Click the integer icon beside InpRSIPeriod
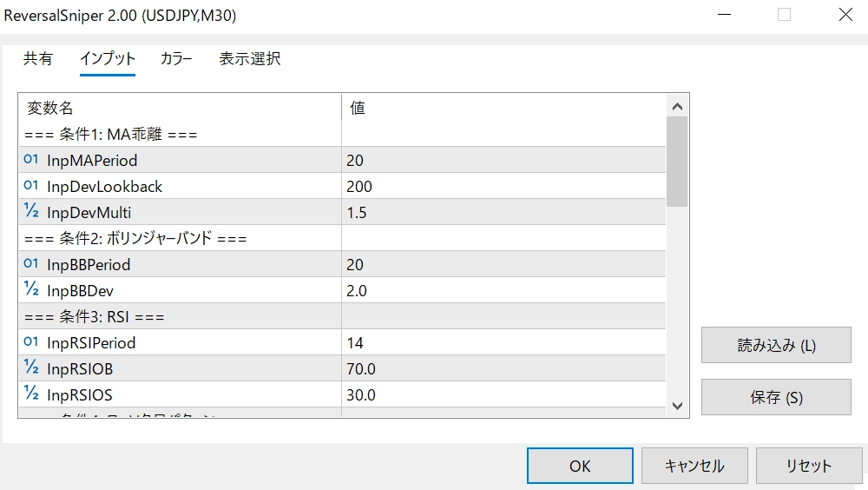This screenshot has height=490, width=868. tap(31, 342)
